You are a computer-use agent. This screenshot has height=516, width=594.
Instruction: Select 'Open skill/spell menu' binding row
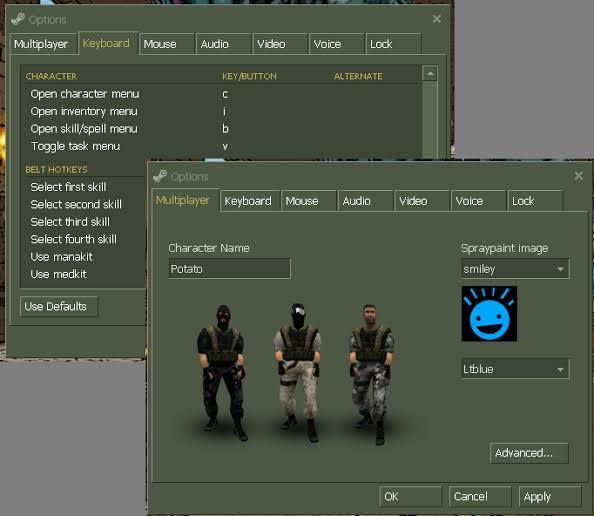point(222,129)
